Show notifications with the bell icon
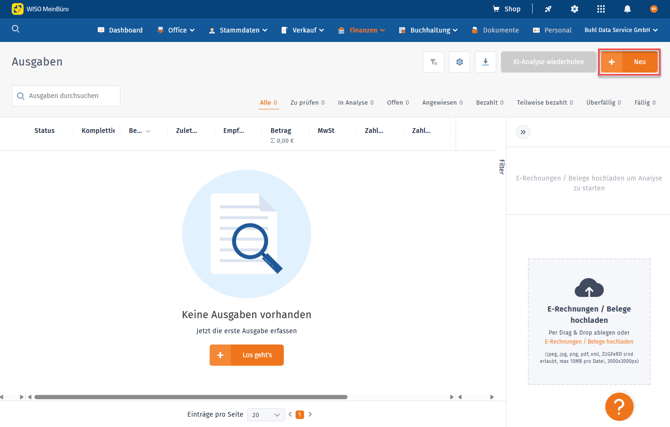The image size is (670, 427). point(627,9)
